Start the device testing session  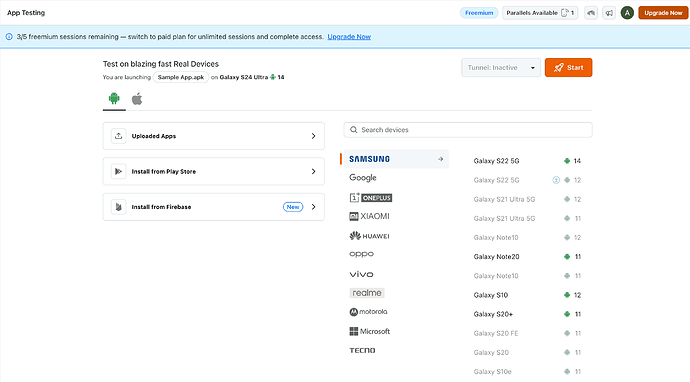pos(568,68)
